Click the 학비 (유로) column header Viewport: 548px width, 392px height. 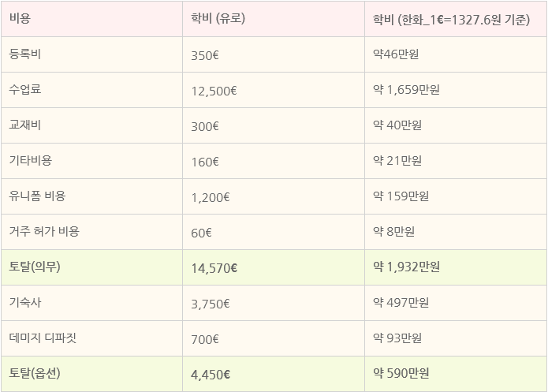(274, 19)
